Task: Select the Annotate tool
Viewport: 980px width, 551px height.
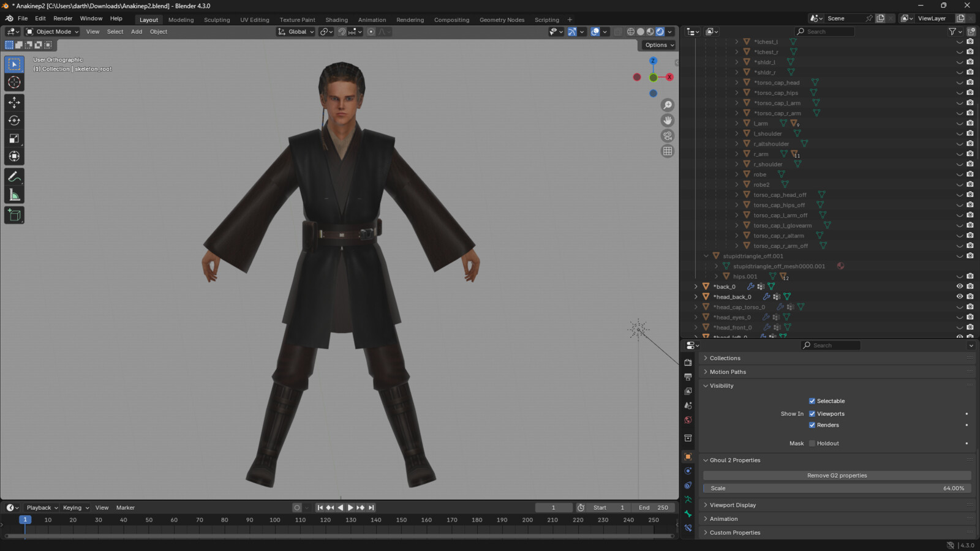Action: pyautogui.click(x=14, y=177)
